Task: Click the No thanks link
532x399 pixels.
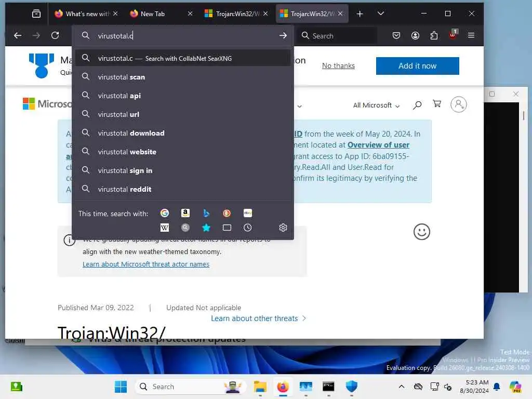Action: (x=338, y=66)
